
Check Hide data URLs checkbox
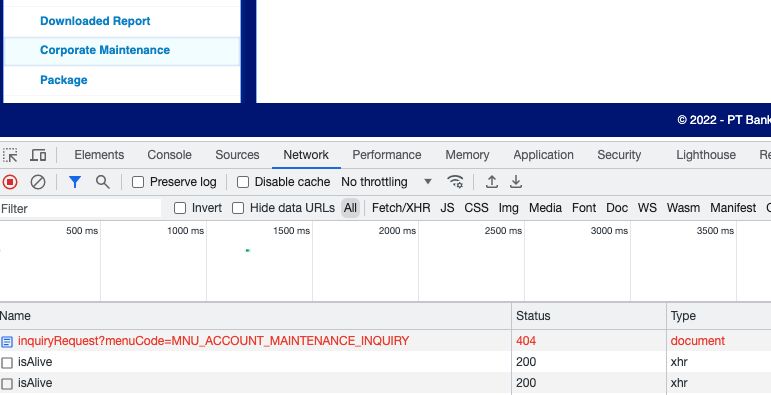(238, 208)
